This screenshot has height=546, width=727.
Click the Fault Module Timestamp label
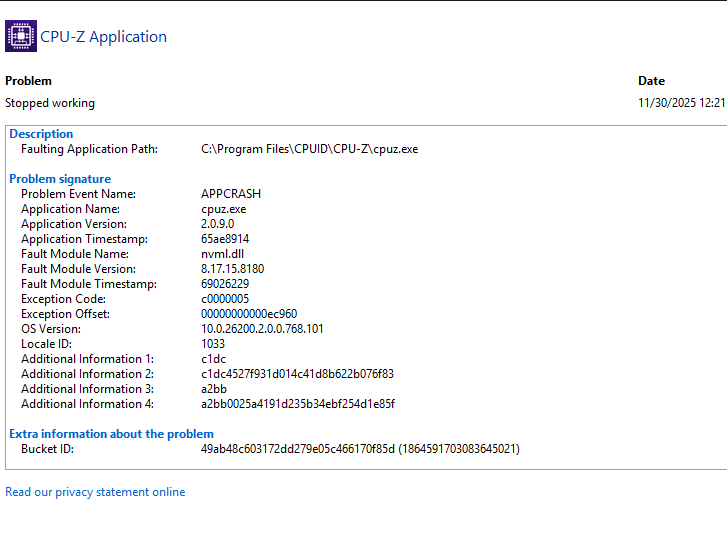click(x=89, y=284)
